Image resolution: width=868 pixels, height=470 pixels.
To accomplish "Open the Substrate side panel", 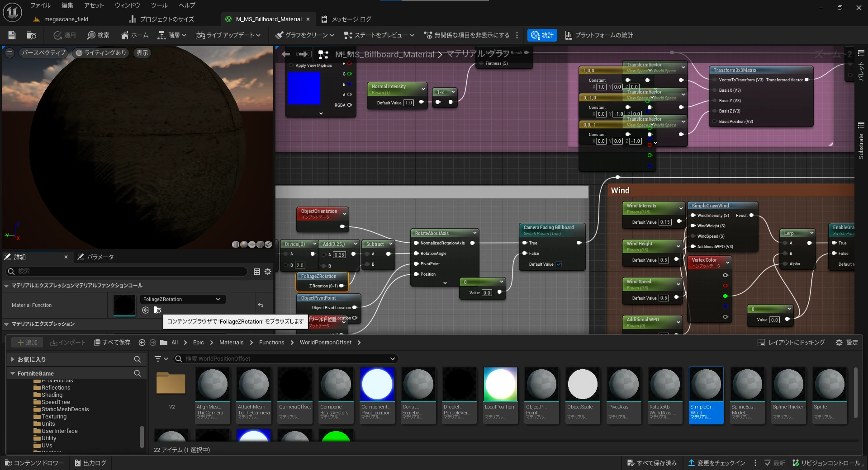I will [x=861, y=141].
